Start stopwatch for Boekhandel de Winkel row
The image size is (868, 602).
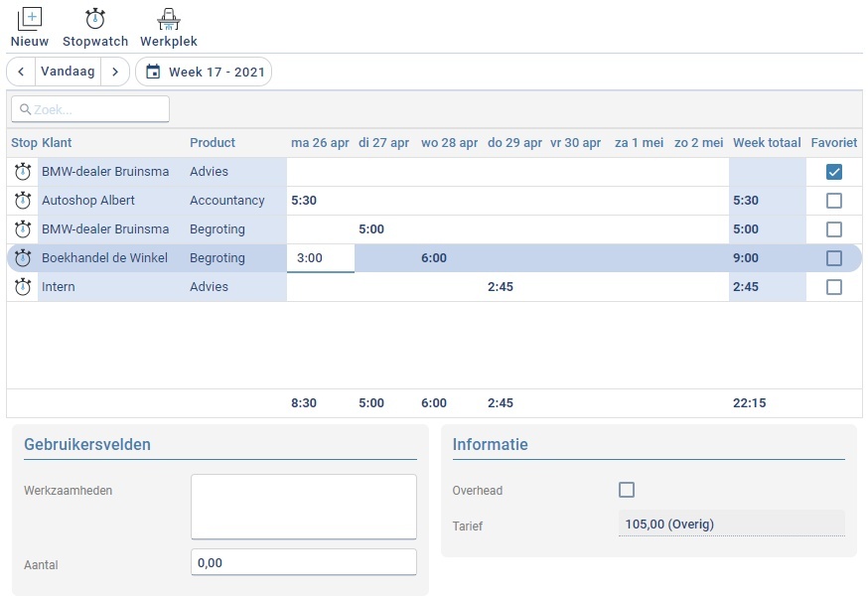(x=23, y=258)
